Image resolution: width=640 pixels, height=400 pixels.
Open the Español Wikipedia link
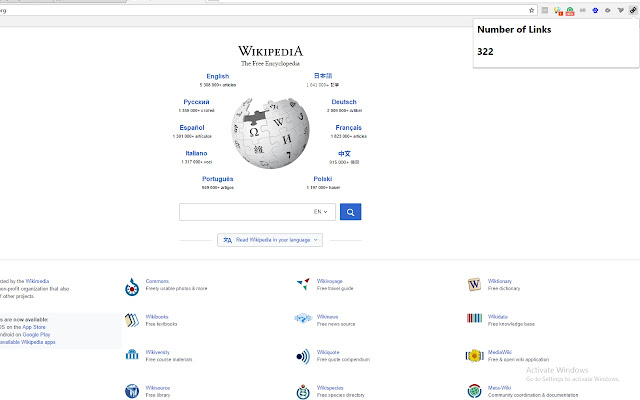pyautogui.click(x=192, y=128)
